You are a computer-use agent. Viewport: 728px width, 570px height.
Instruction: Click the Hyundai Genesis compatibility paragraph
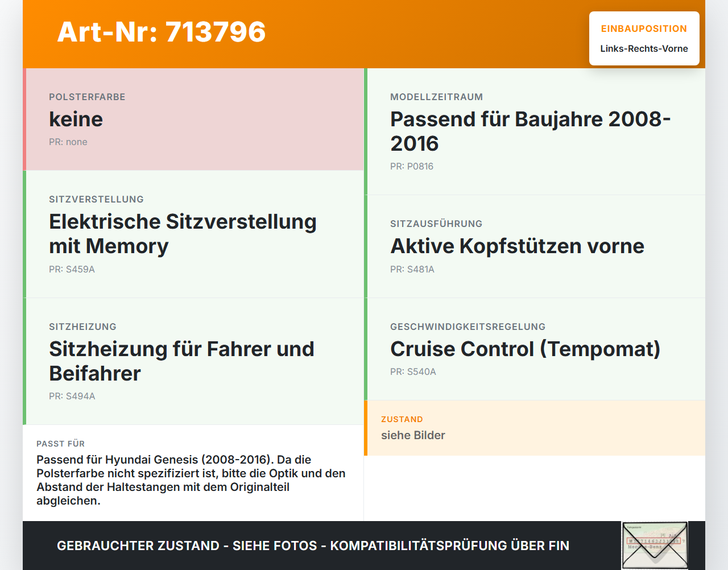tap(191, 480)
